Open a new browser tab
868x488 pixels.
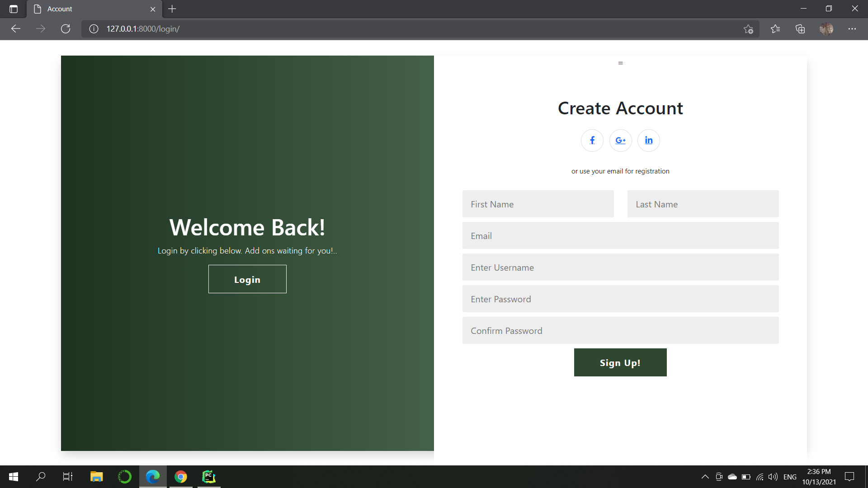coord(172,9)
